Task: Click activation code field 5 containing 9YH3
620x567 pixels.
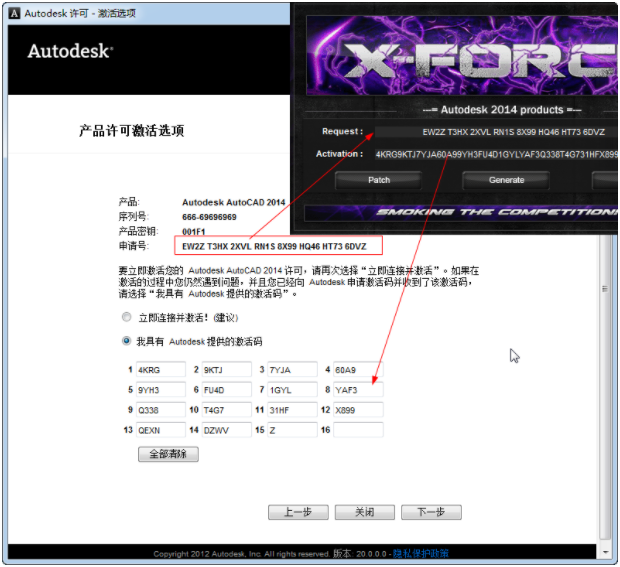Action: pyautogui.click(x=161, y=390)
